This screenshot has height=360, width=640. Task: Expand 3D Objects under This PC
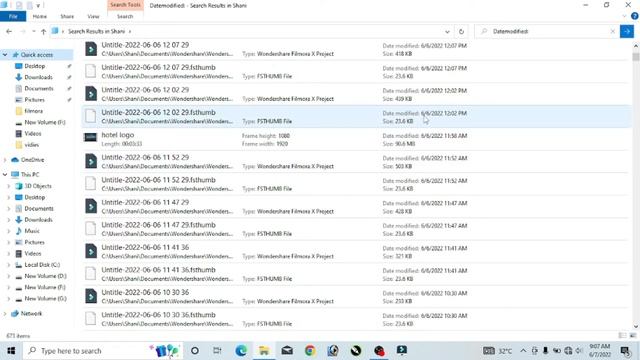coord(9,186)
